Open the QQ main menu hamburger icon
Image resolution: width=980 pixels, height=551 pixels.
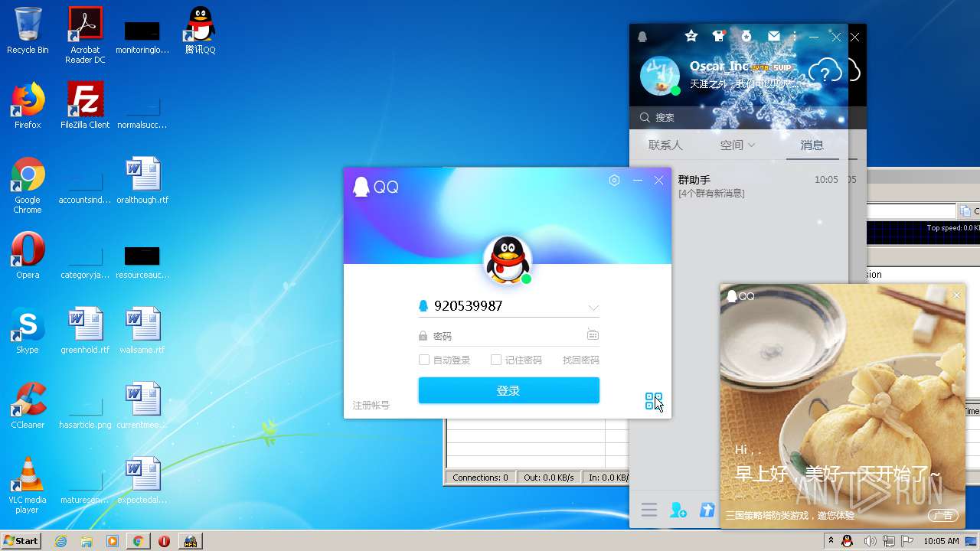pyautogui.click(x=649, y=510)
